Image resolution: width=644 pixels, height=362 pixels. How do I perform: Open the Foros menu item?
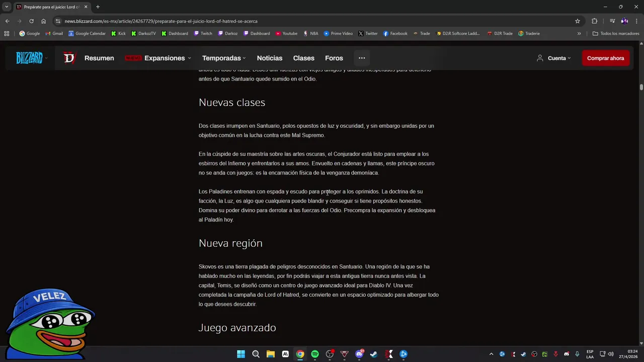(334, 58)
